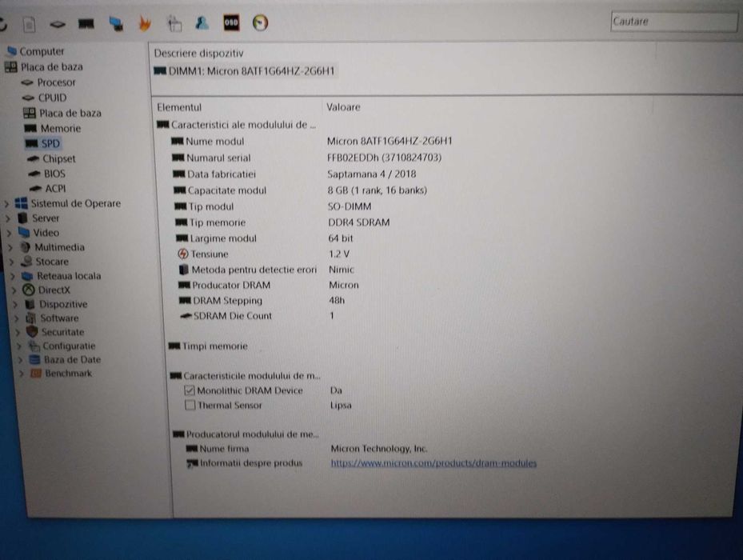The image size is (743, 560).
Task: Launch the flame stability test icon
Action: [x=145, y=23]
